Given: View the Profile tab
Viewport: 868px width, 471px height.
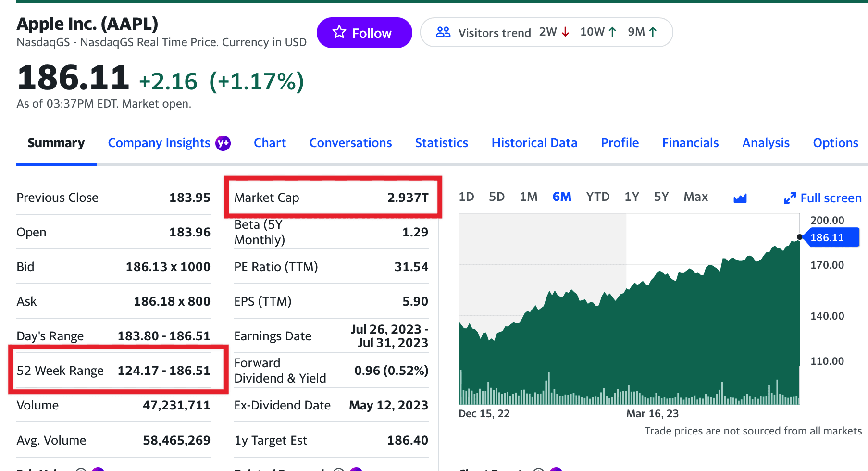Looking at the screenshot, I should pyautogui.click(x=620, y=143).
